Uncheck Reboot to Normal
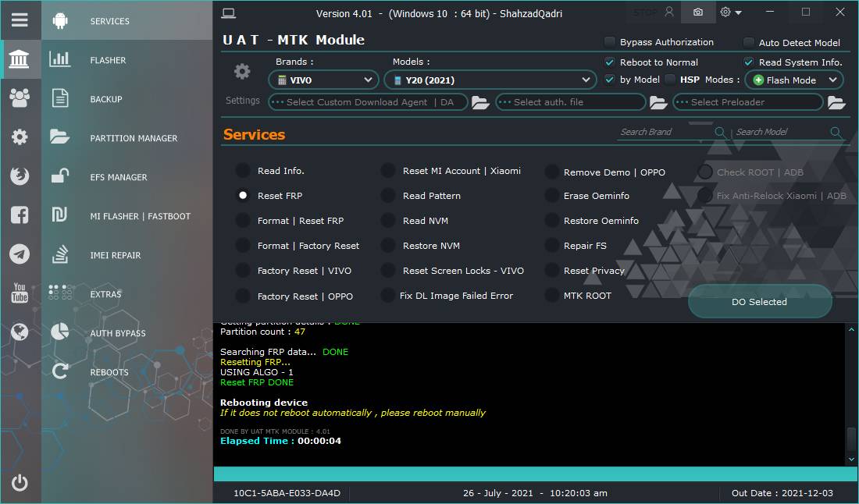 [609, 62]
